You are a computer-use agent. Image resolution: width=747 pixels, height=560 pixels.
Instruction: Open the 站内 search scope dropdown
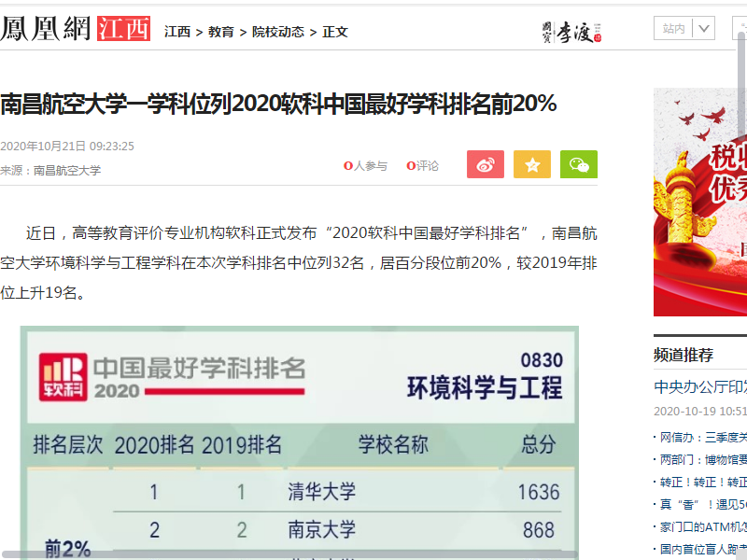pyautogui.click(x=684, y=29)
